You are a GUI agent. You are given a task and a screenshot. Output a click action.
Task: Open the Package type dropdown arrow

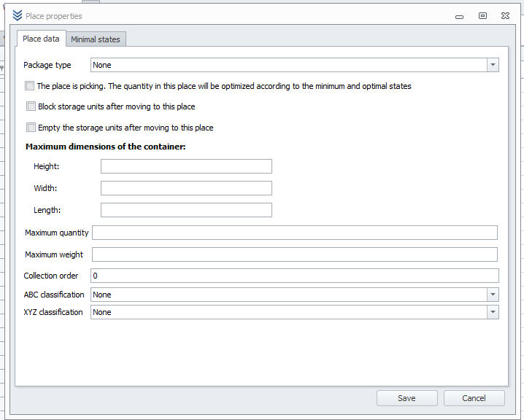pos(493,65)
